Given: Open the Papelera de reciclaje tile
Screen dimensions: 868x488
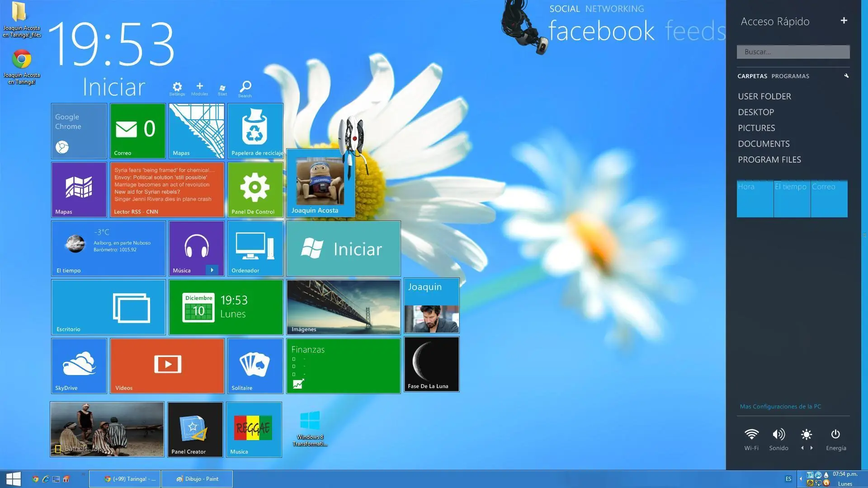Looking at the screenshot, I should pos(255,131).
